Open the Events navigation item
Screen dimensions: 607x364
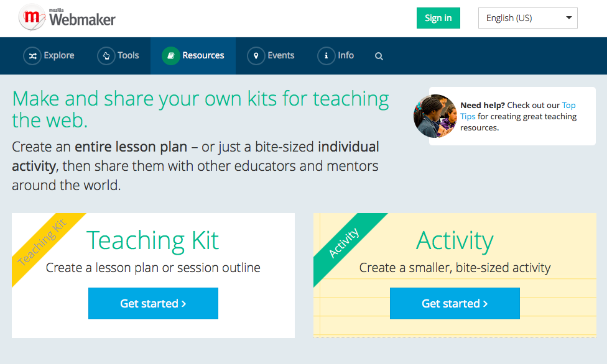pyautogui.click(x=271, y=56)
